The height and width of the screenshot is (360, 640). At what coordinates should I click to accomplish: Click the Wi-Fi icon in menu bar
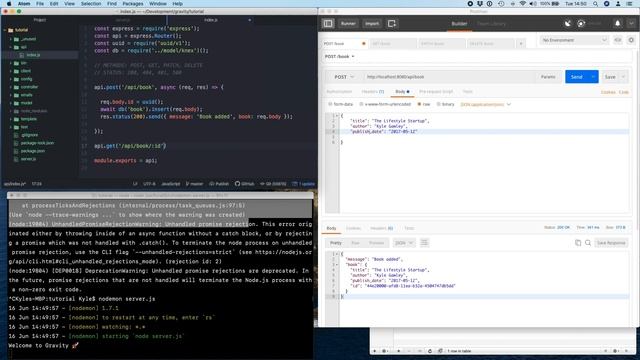(522, 4)
